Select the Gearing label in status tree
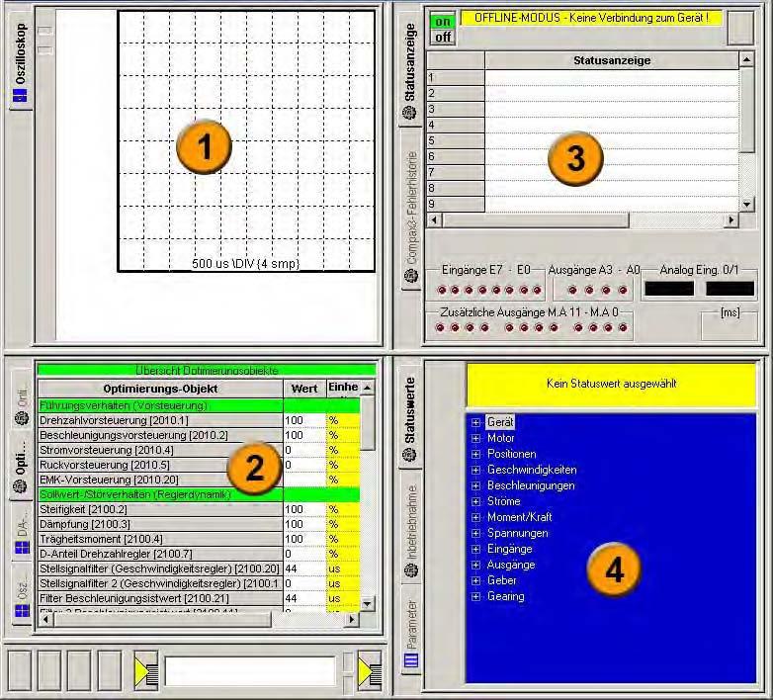Viewport: 773px width, 700px height. pos(506,596)
